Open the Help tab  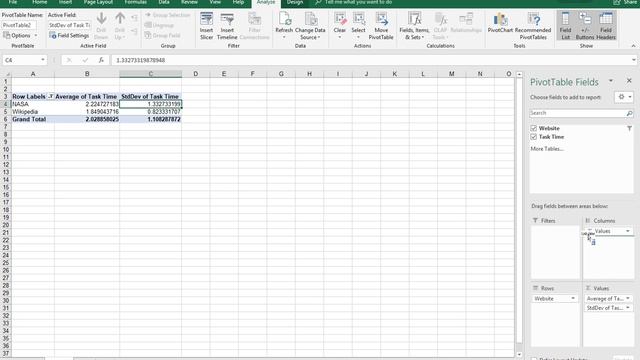pos(238,2)
